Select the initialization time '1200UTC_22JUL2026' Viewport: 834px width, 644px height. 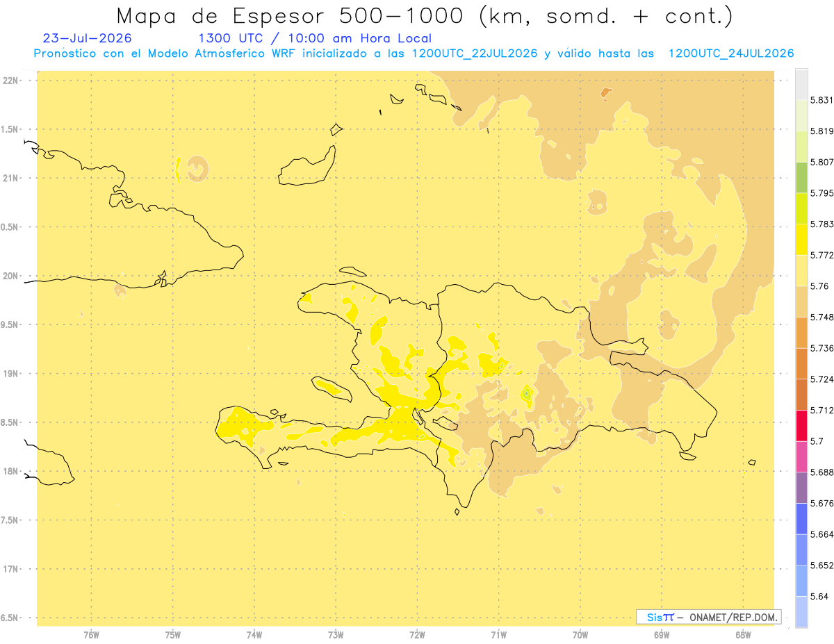[x=475, y=53]
